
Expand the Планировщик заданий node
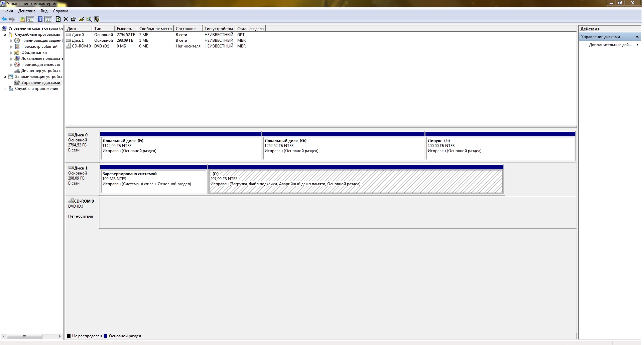[11, 41]
